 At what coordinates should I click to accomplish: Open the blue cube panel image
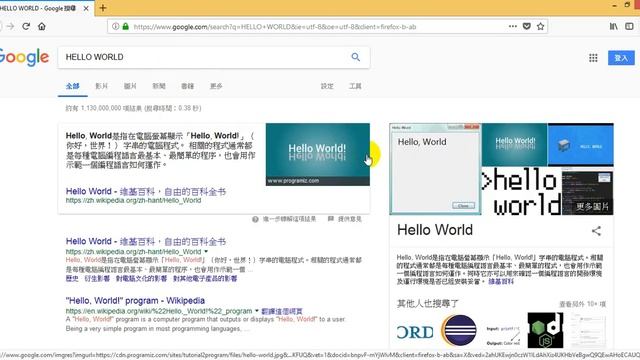tap(580, 144)
